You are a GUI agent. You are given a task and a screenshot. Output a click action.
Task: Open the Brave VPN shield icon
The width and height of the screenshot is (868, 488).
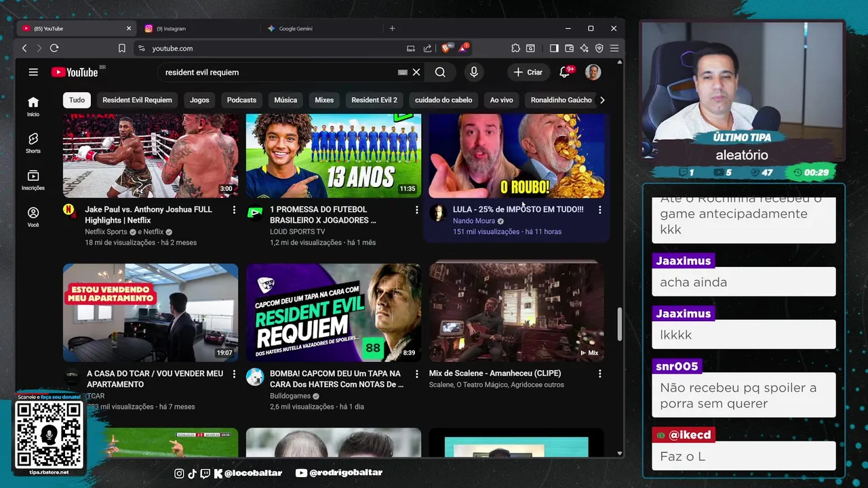tap(599, 48)
